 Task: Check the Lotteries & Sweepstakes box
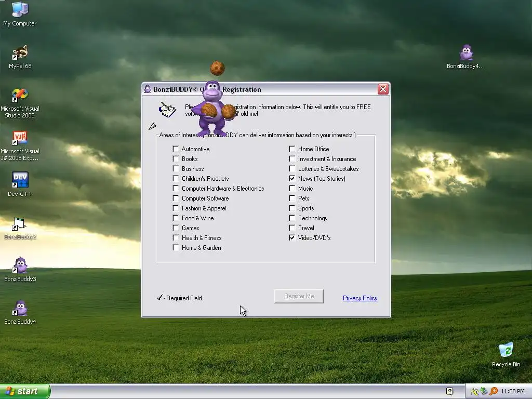pyautogui.click(x=292, y=168)
